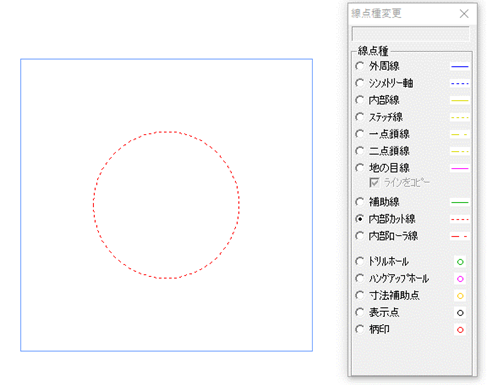Click the red 柄印 circle icon
Image resolution: width=487 pixels, height=385 pixels.
(x=460, y=330)
